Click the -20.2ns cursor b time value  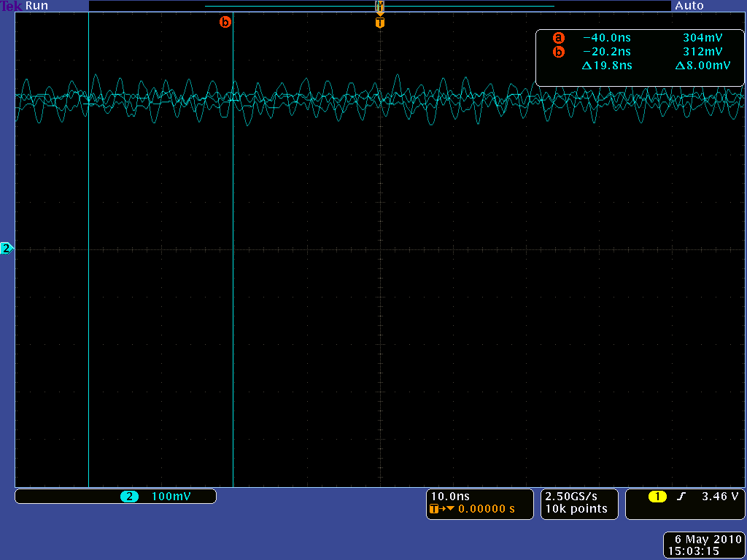(x=606, y=52)
